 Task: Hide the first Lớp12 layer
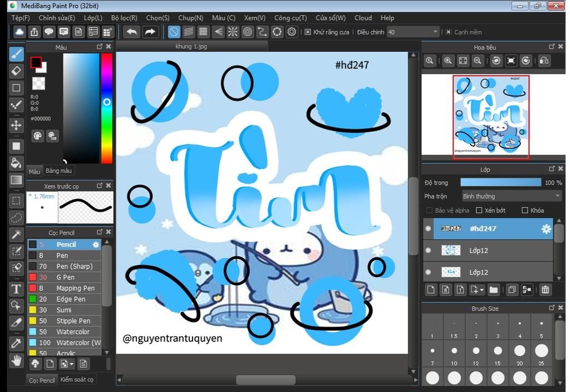pyautogui.click(x=428, y=250)
